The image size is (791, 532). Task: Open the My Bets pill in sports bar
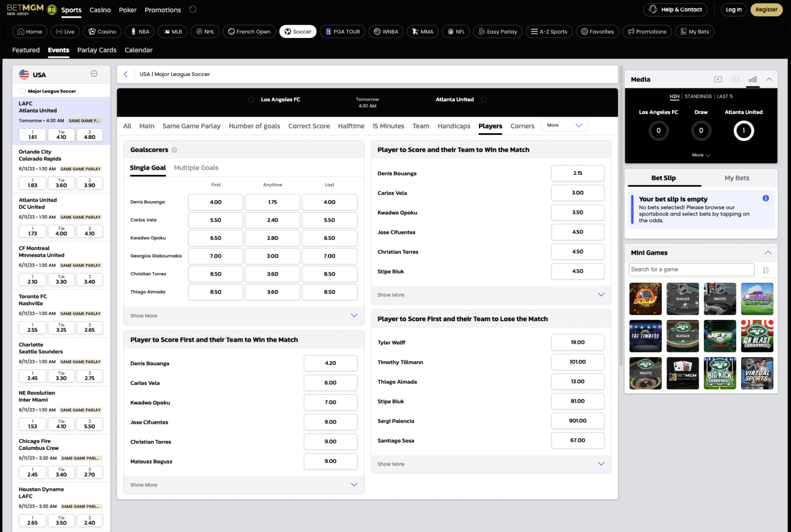(x=695, y=31)
